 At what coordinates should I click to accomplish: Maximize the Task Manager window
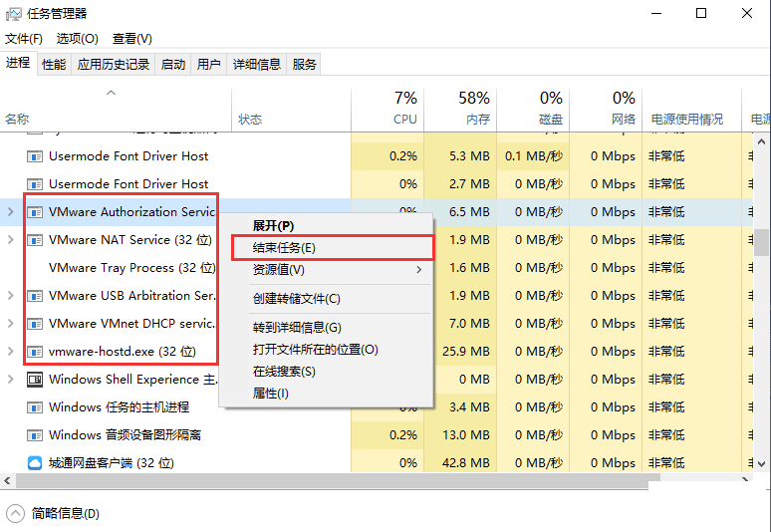[x=701, y=13]
